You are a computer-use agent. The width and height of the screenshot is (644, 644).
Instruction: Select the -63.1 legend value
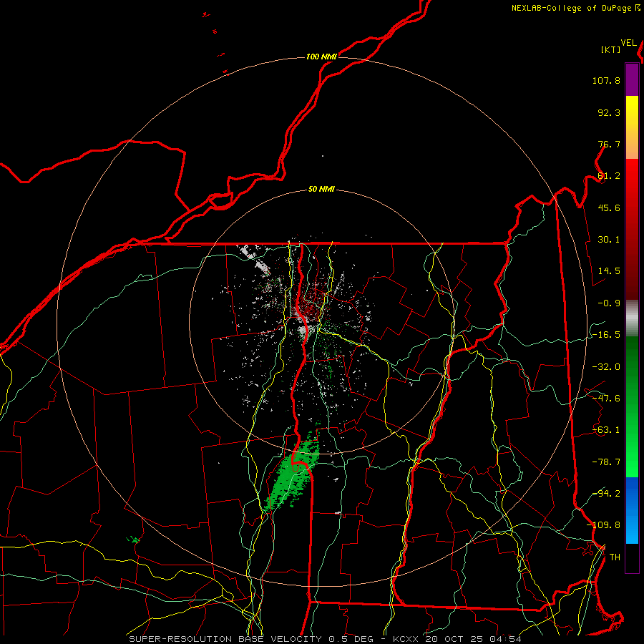[x=606, y=430]
